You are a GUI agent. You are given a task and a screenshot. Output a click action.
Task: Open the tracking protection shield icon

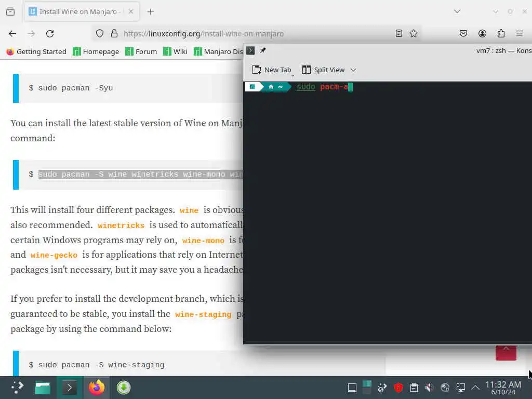[x=99, y=34]
